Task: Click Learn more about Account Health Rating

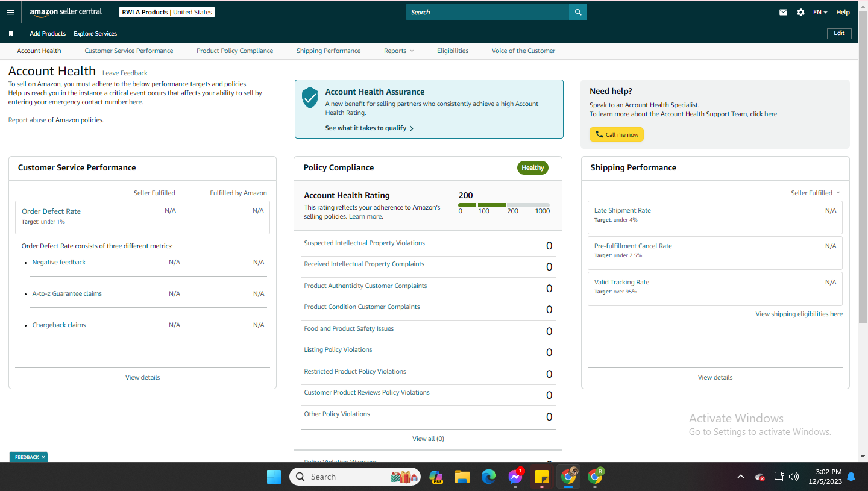Action: (x=365, y=216)
